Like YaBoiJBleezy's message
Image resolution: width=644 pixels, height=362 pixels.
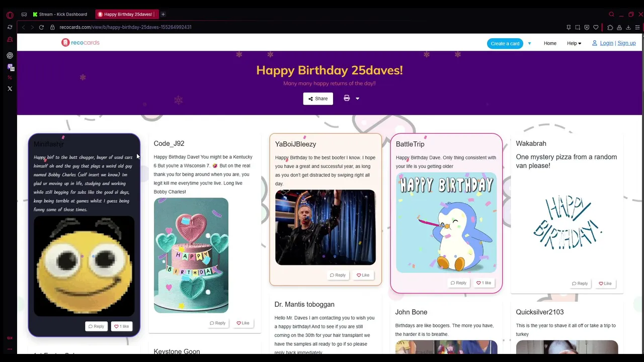363,275
